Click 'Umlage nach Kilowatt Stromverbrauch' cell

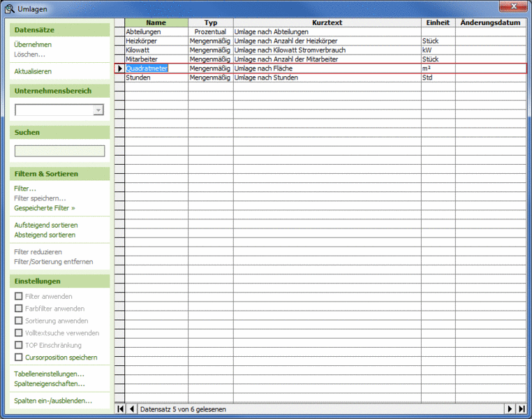327,50
